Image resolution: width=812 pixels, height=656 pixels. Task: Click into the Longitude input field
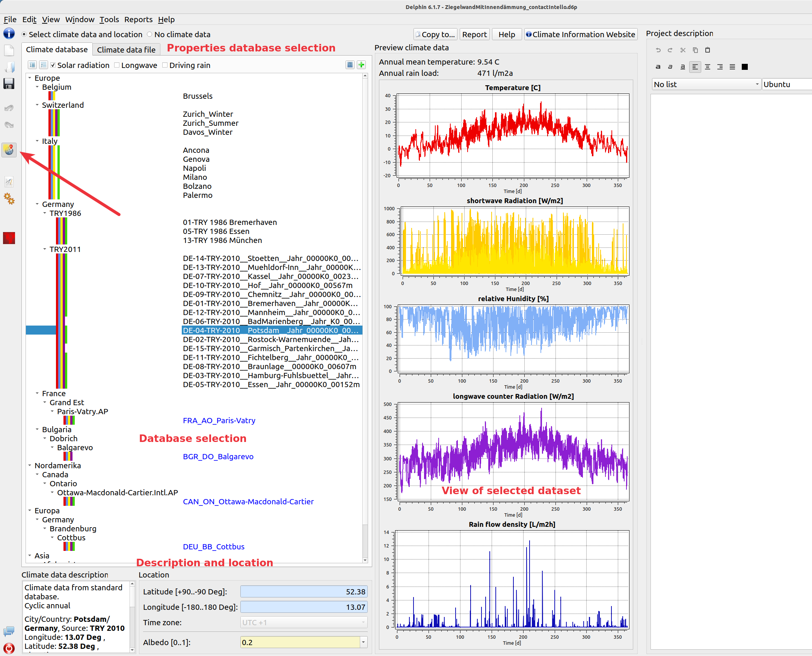pos(304,607)
